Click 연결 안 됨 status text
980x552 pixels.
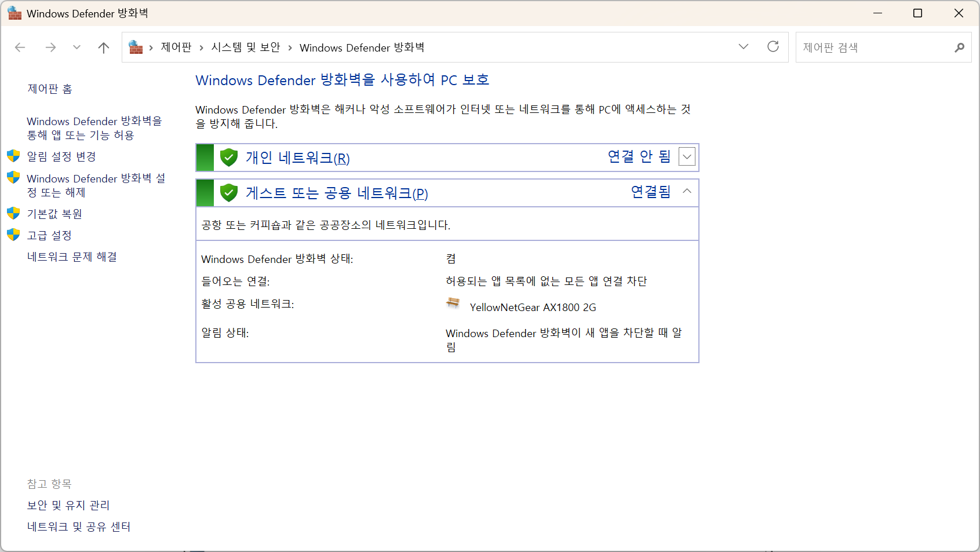(x=639, y=156)
